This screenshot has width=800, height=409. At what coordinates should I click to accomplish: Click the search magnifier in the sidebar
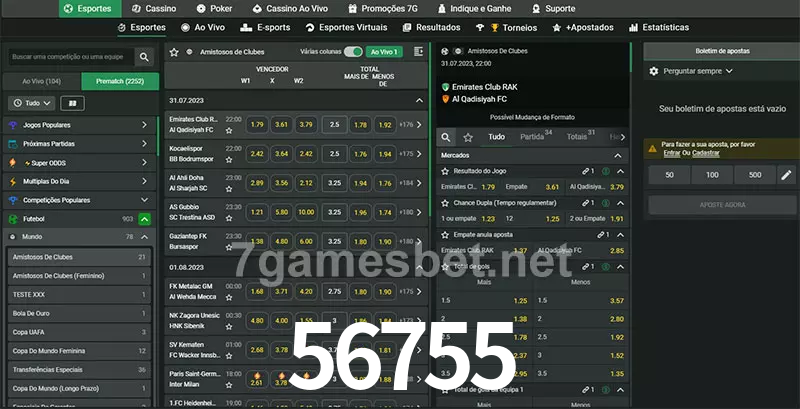[x=145, y=58]
